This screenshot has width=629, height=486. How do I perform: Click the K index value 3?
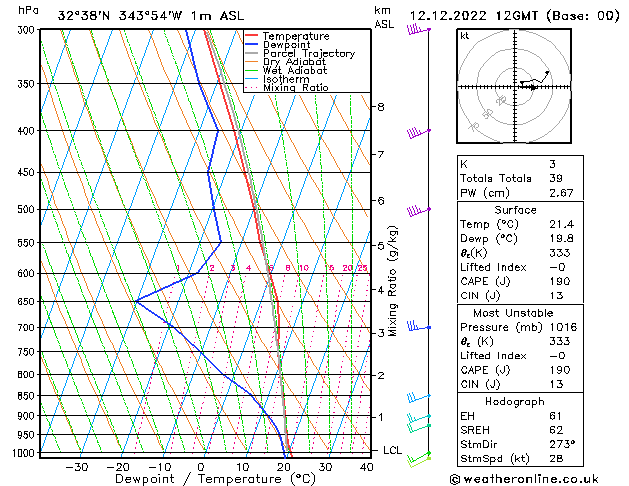(552, 164)
